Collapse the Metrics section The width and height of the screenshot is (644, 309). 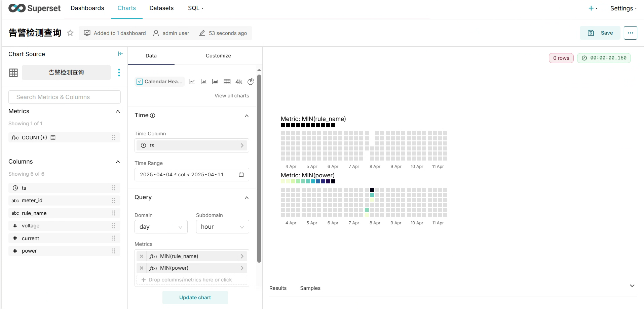118,112
